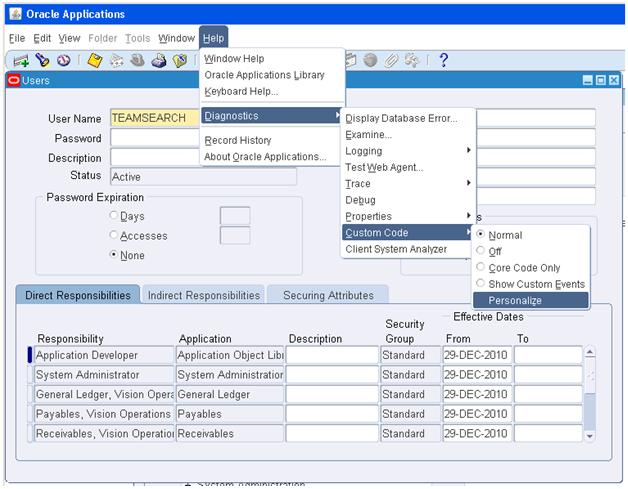Switch to Direct Responsibilities tab

(x=78, y=295)
